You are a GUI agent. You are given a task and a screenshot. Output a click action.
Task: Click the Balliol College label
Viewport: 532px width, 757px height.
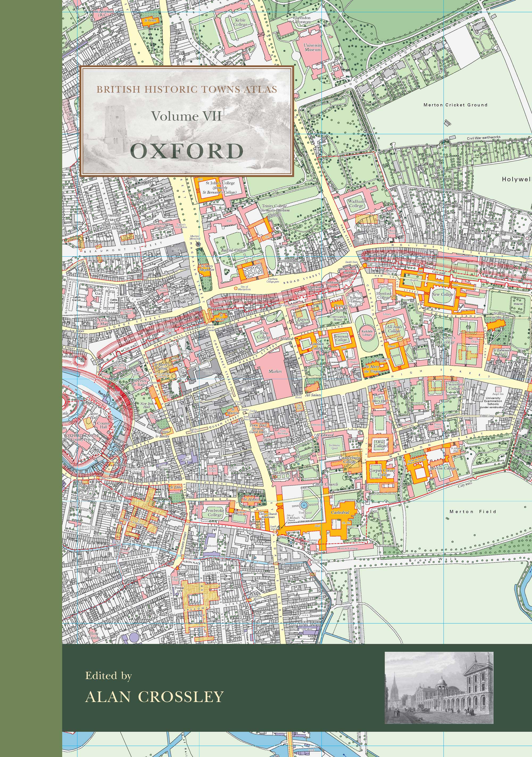pyautogui.click(x=234, y=251)
